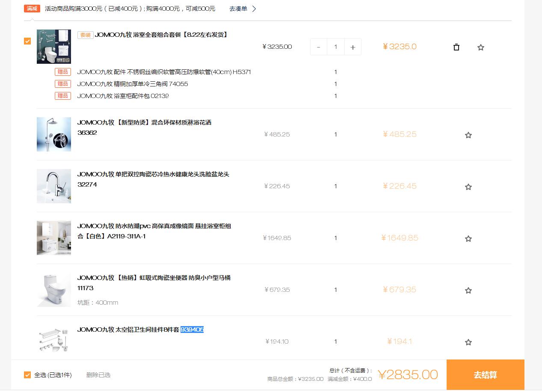Delete the JOMOO bathroom set with trash icon

456,47
